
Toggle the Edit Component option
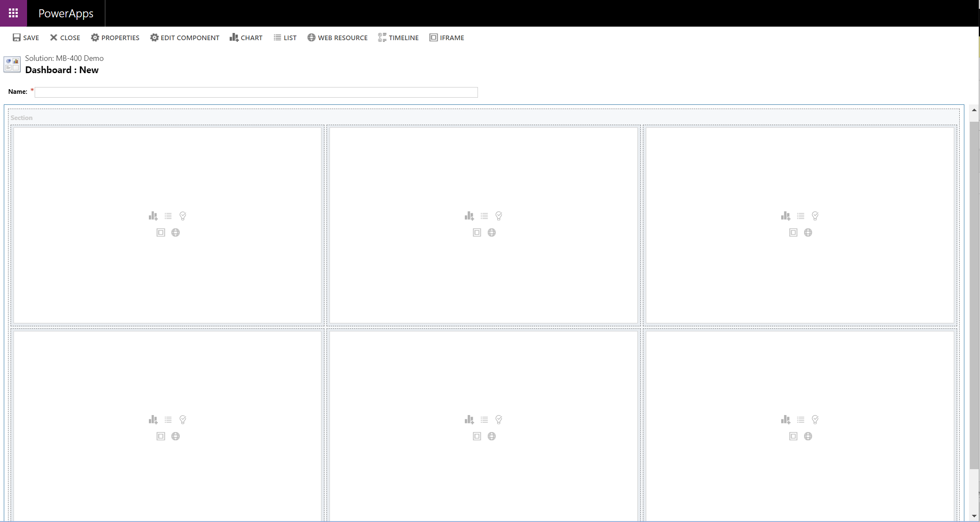coord(185,38)
